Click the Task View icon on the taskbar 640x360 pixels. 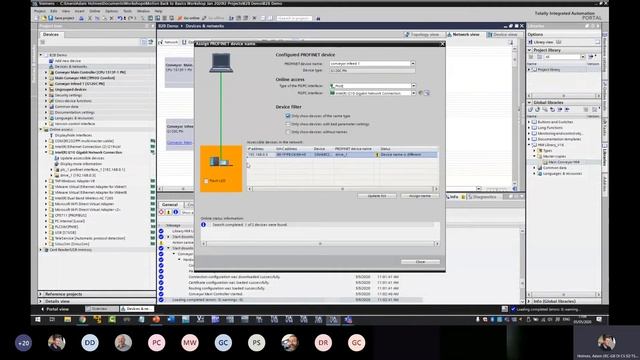(52, 320)
